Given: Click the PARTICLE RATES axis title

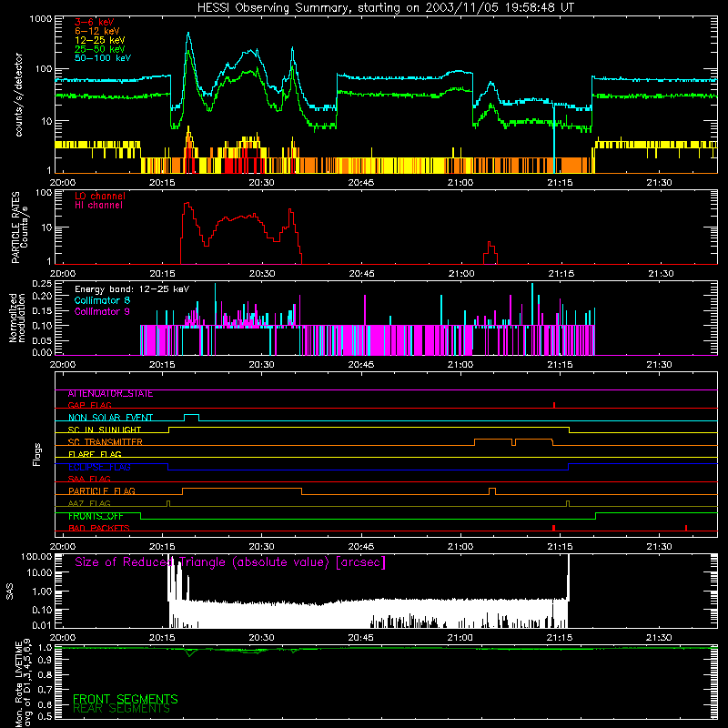Looking at the screenshot, I should click(x=15, y=227).
